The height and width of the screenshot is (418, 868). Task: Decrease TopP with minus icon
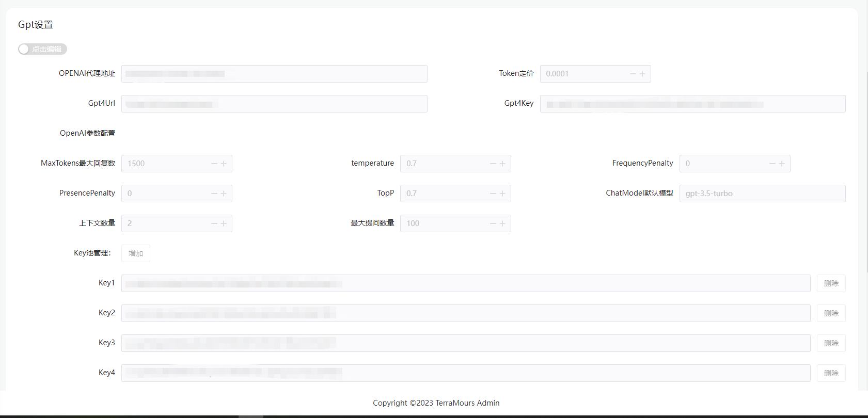(x=493, y=194)
